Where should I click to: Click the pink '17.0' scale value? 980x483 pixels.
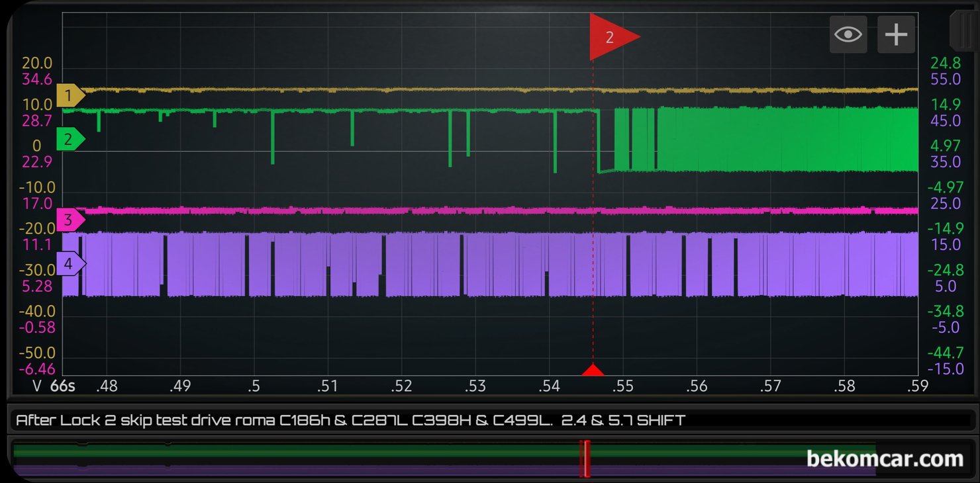point(37,204)
